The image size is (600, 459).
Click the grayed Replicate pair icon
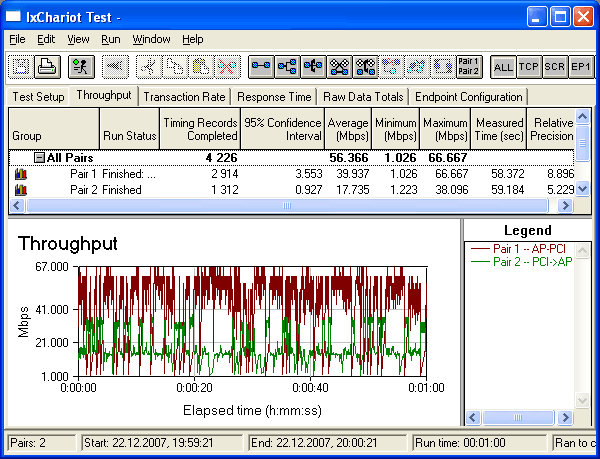tap(391, 67)
